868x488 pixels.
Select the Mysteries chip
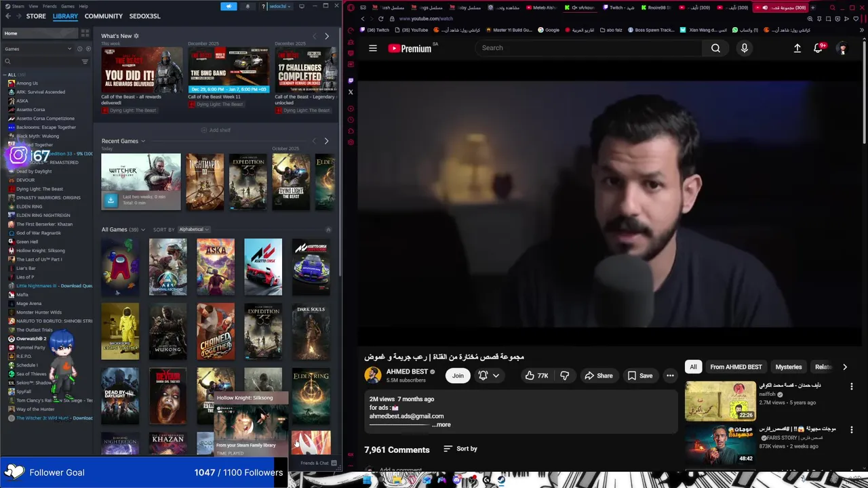[x=789, y=367]
